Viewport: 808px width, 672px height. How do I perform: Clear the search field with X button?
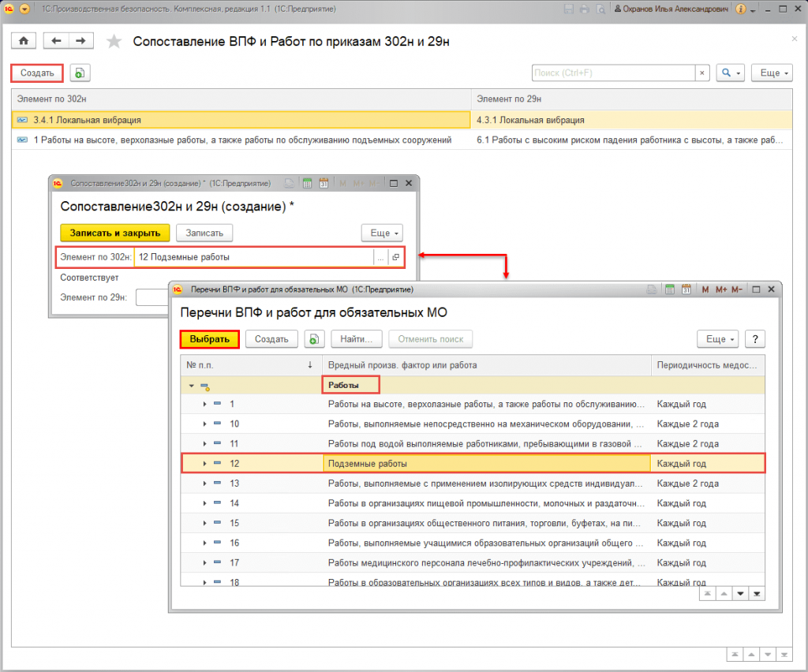(x=701, y=73)
